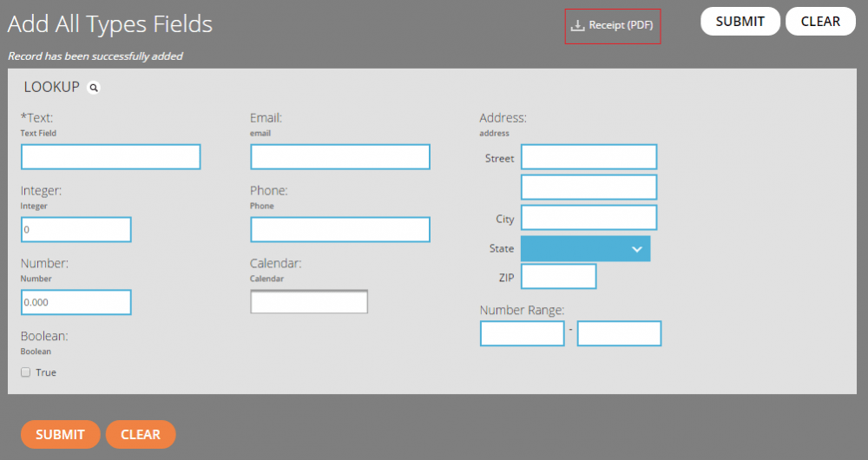Focus the Number Range end field

point(619,333)
